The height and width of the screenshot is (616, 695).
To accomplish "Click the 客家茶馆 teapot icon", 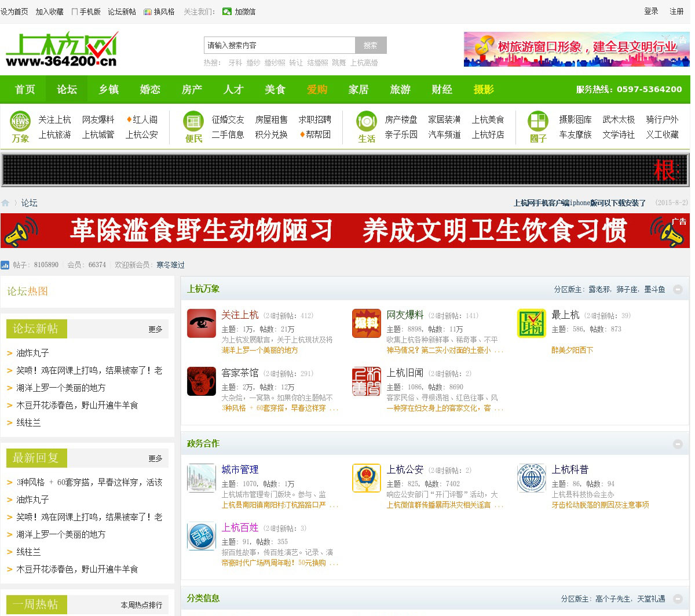I will pos(202,381).
